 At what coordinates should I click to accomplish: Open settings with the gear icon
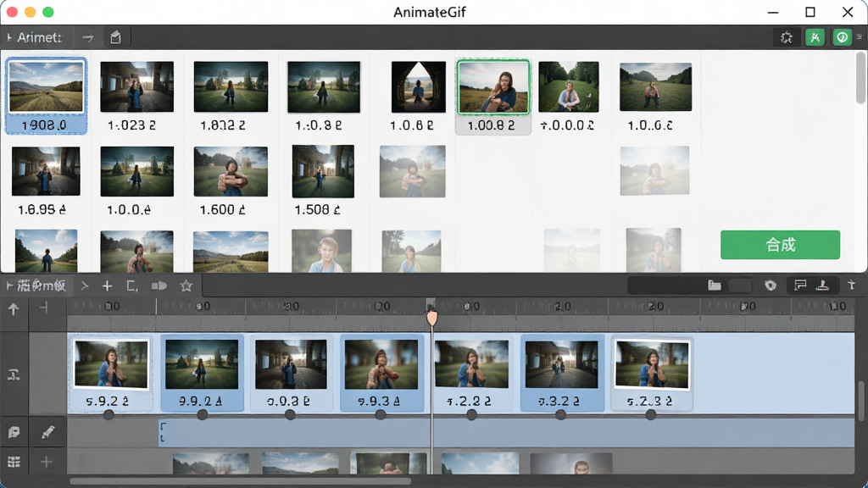786,37
